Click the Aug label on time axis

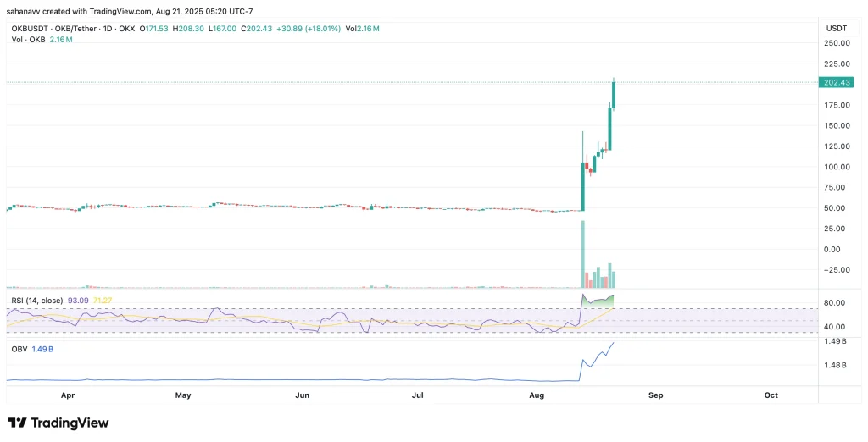537,395
